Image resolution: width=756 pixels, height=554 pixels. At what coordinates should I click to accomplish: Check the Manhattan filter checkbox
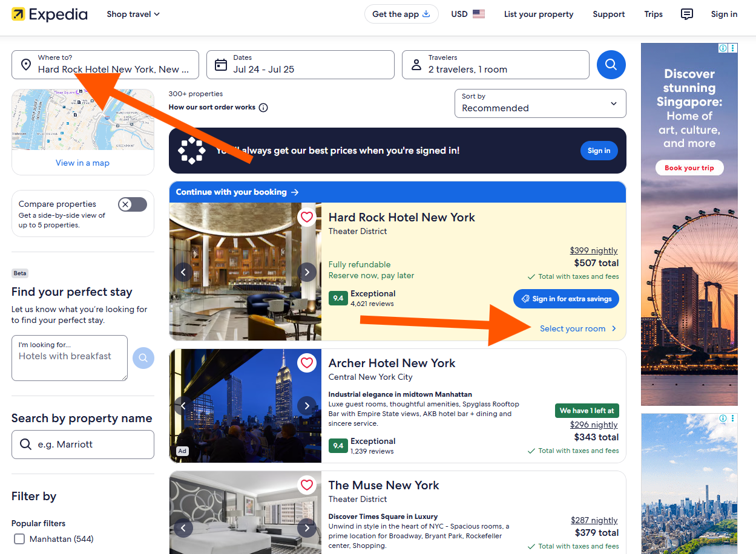pos(19,539)
